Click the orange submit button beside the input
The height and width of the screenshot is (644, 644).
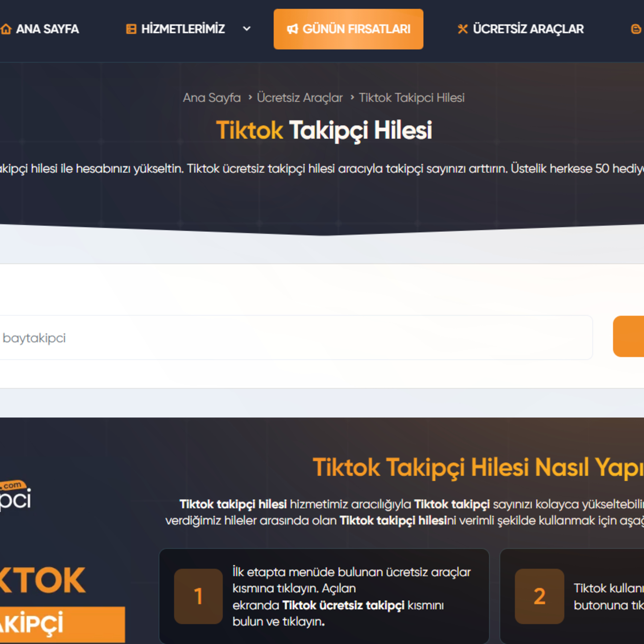[x=628, y=336]
